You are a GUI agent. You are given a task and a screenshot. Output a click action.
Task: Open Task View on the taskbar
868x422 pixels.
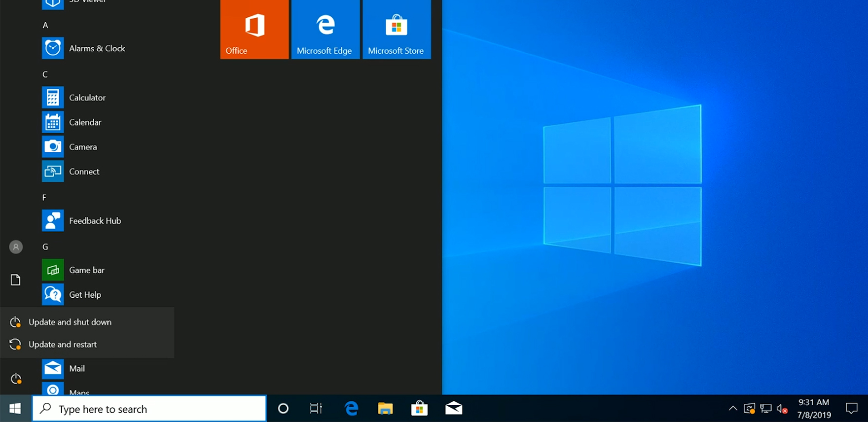pyautogui.click(x=316, y=408)
